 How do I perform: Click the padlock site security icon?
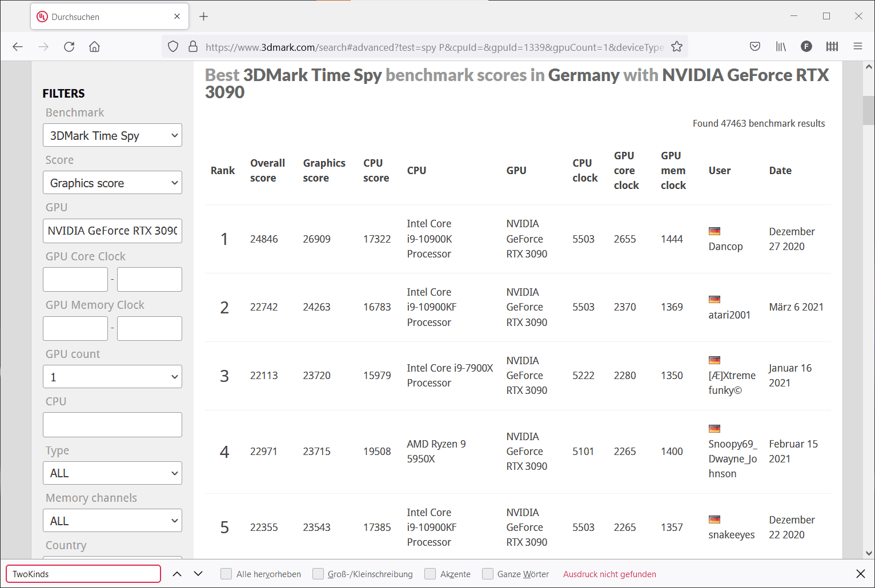coord(193,47)
